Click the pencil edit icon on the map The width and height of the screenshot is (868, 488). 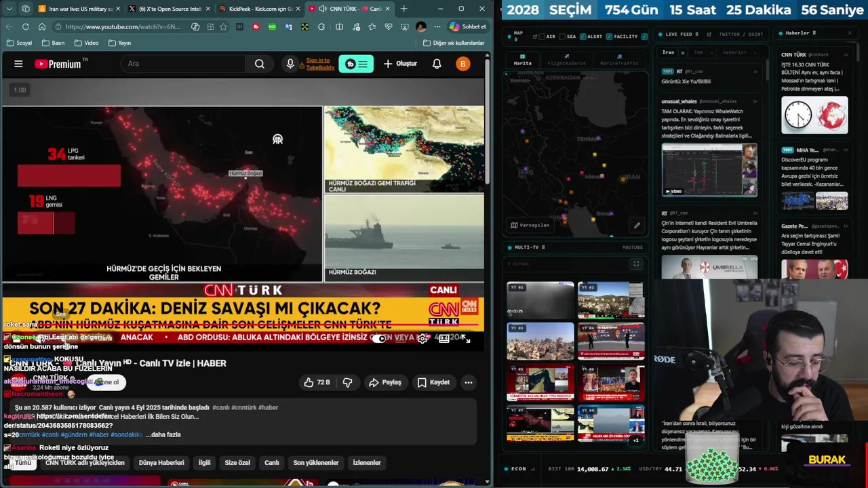(x=637, y=226)
